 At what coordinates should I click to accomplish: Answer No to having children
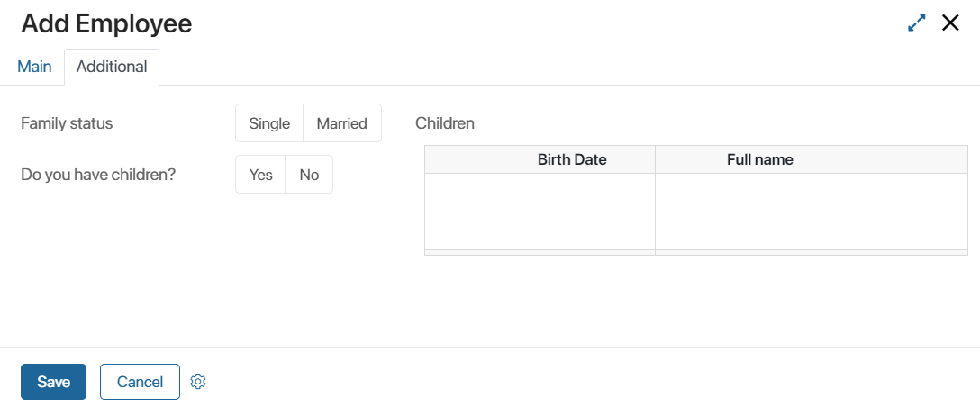pos(309,175)
